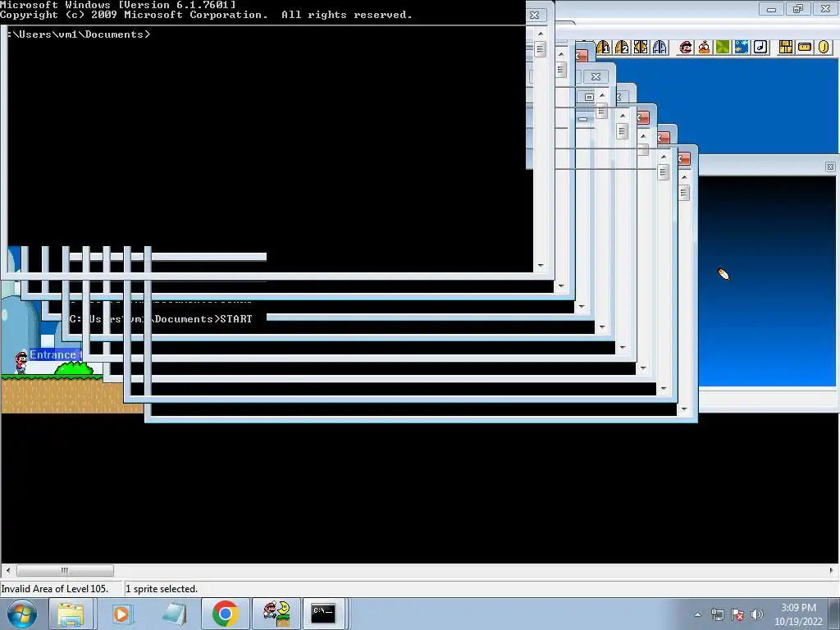
Task: Open the Action Center flag icon
Action: click(x=737, y=614)
